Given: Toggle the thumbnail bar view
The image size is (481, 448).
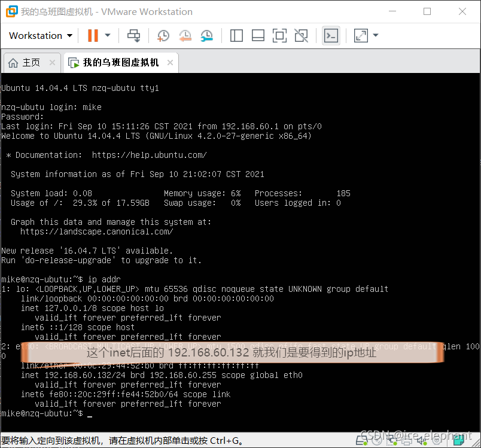Looking at the screenshot, I should pyautogui.click(x=258, y=35).
